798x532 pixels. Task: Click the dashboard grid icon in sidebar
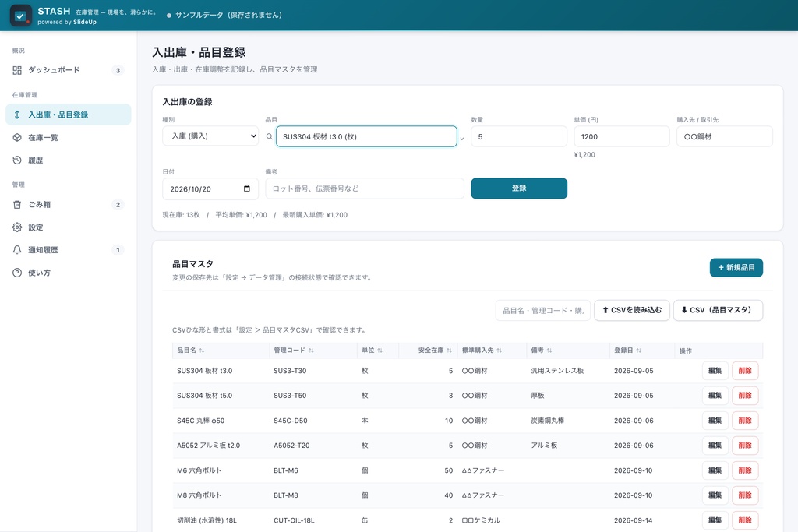click(x=17, y=70)
